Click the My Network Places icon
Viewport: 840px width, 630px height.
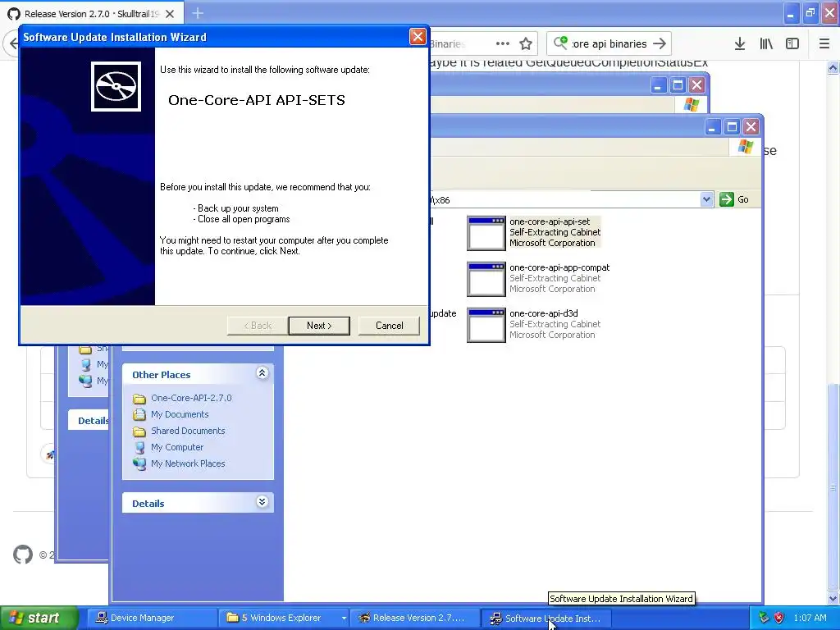coord(139,464)
